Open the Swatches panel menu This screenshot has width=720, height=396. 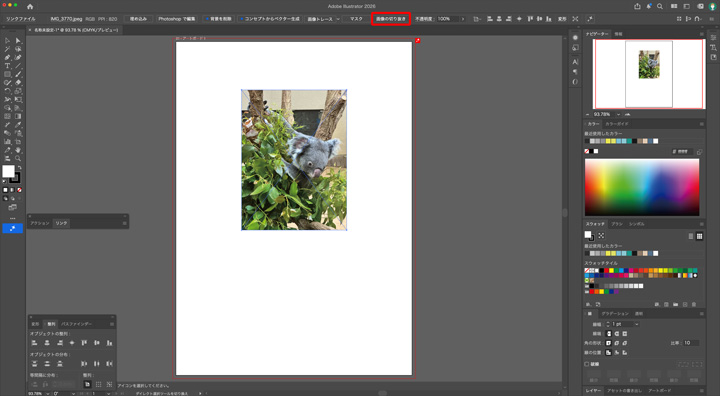(702, 224)
